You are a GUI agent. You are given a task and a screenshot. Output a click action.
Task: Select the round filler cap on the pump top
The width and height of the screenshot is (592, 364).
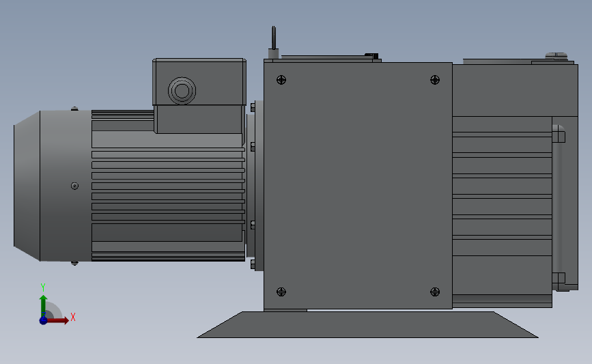(556, 56)
